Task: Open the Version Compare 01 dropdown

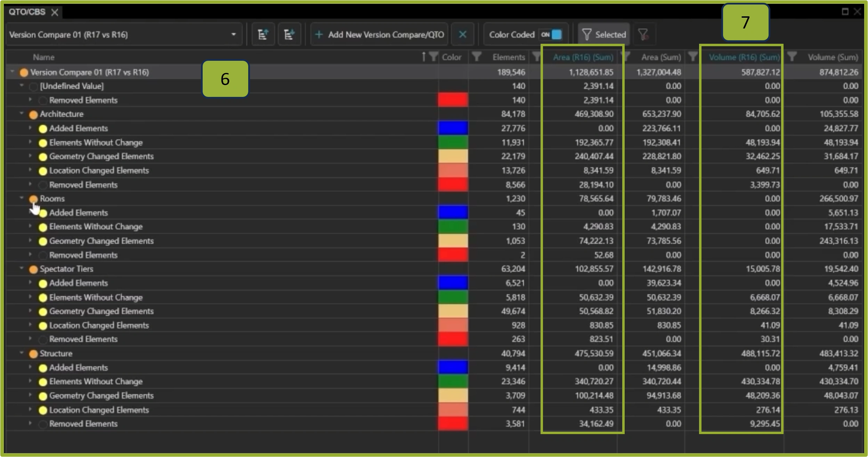Action: click(x=233, y=34)
